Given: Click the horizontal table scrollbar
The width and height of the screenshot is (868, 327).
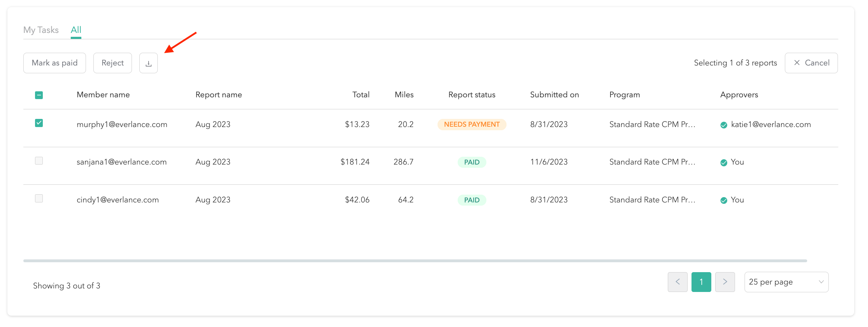Looking at the screenshot, I should (x=415, y=261).
